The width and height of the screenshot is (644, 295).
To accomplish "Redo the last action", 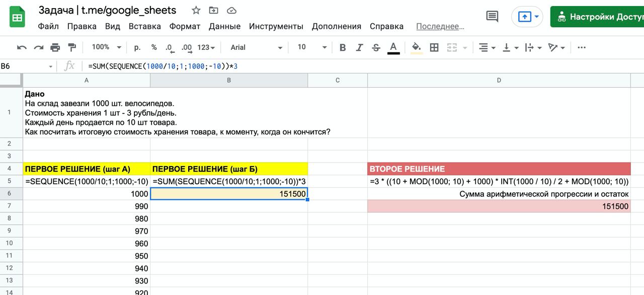I will click(x=38, y=47).
